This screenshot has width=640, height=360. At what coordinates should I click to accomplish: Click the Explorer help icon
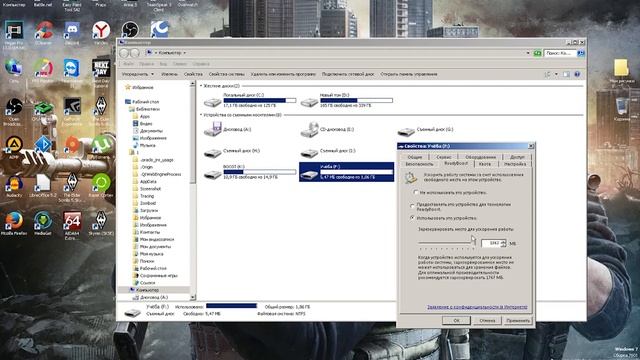click(577, 74)
